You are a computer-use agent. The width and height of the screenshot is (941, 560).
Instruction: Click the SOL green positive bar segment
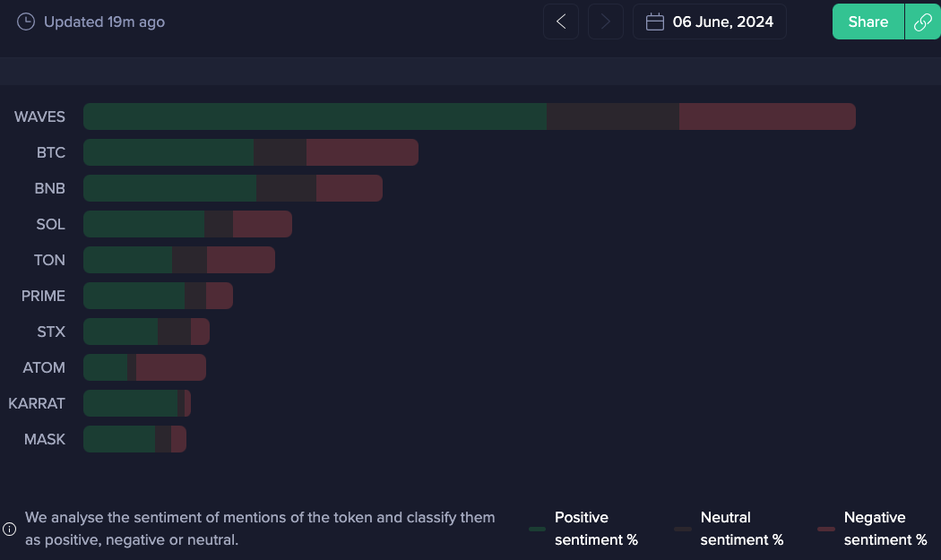point(144,224)
